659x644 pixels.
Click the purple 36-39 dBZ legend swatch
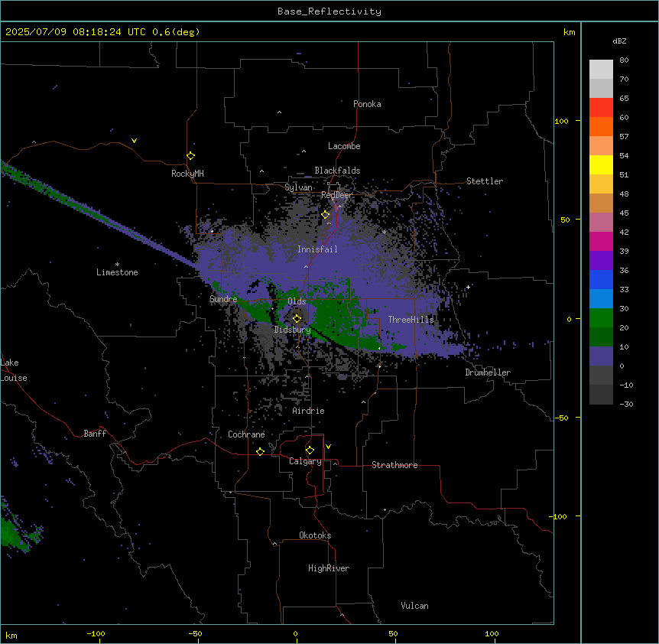click(x=601, y=261)
